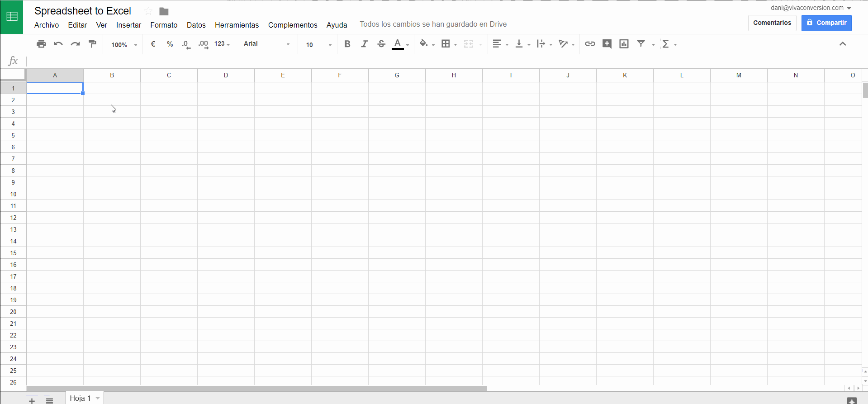Format as currency with euro icon
Screen dimensions: 868x404
tap(153, 44)
